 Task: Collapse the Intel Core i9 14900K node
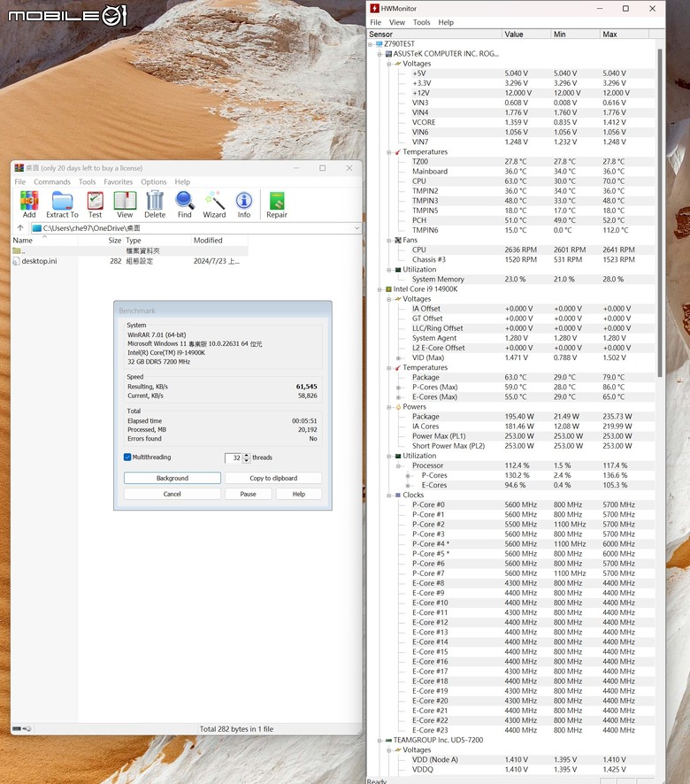[379, 289]
